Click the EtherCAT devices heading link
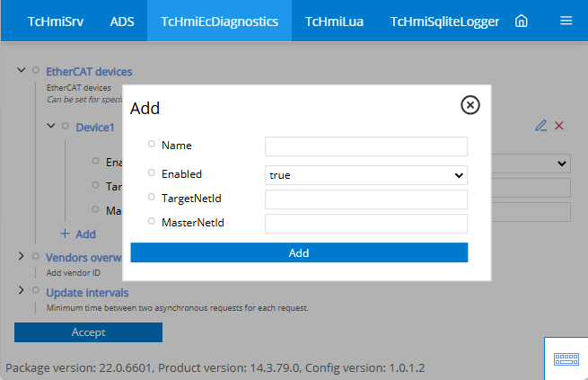588x380 pixels. point(89,72)
